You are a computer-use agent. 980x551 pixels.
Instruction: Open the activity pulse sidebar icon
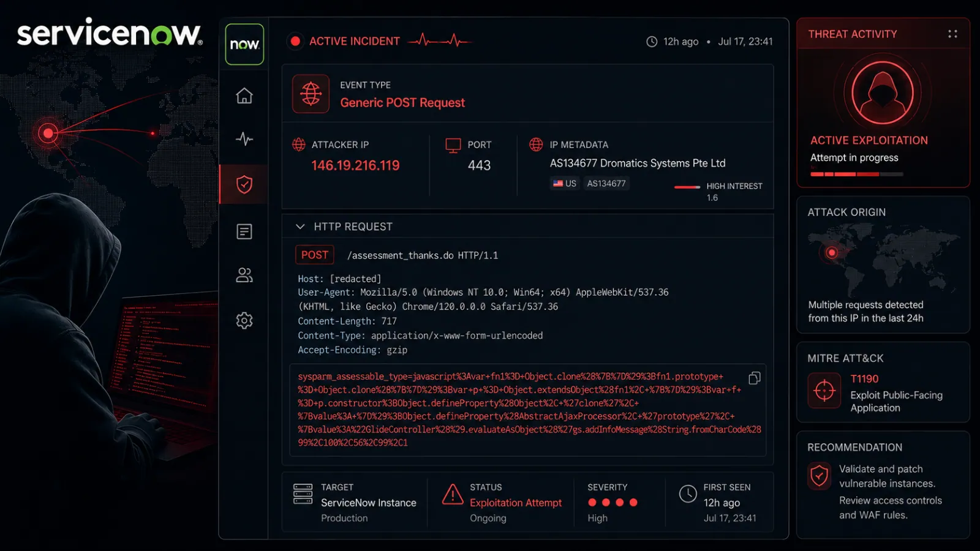coord(244,139)
